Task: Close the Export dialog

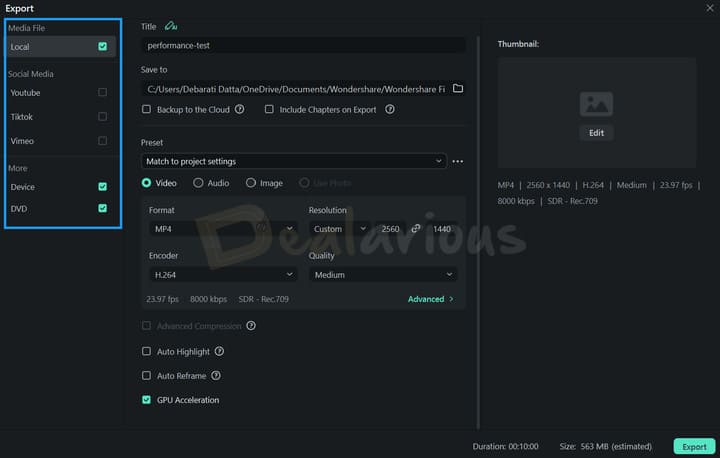Action: [709, 8]
